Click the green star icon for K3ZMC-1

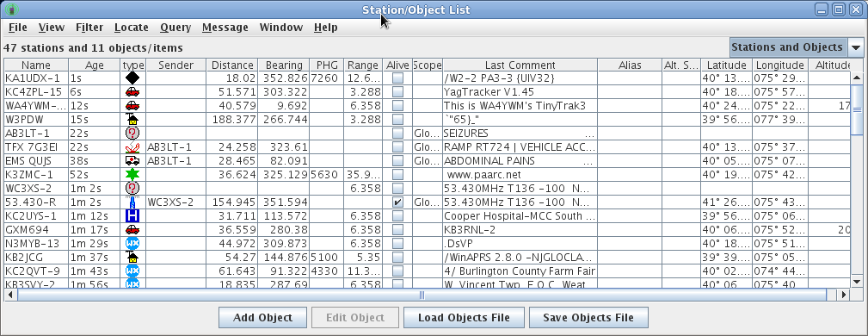click(x=132, y=175)
